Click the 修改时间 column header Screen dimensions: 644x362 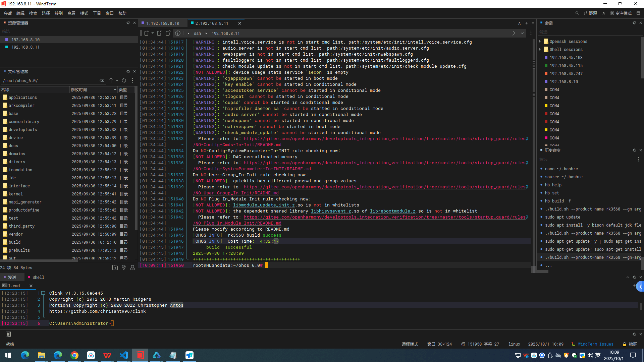click(x=93, y=89)
